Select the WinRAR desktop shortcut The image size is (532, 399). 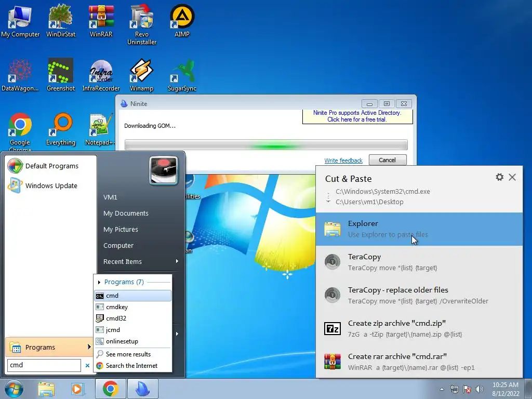click(x=101, y=21)
